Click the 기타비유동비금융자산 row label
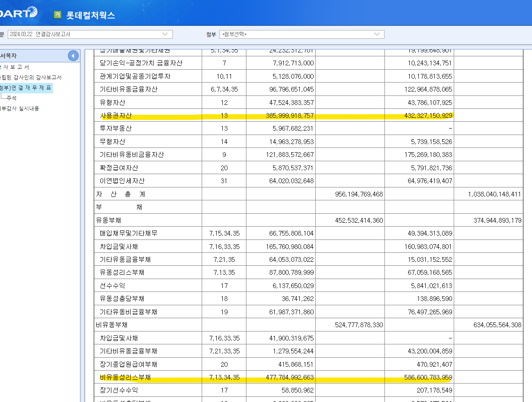The width and height of the screenshot is (532, 402). (132, 154)
